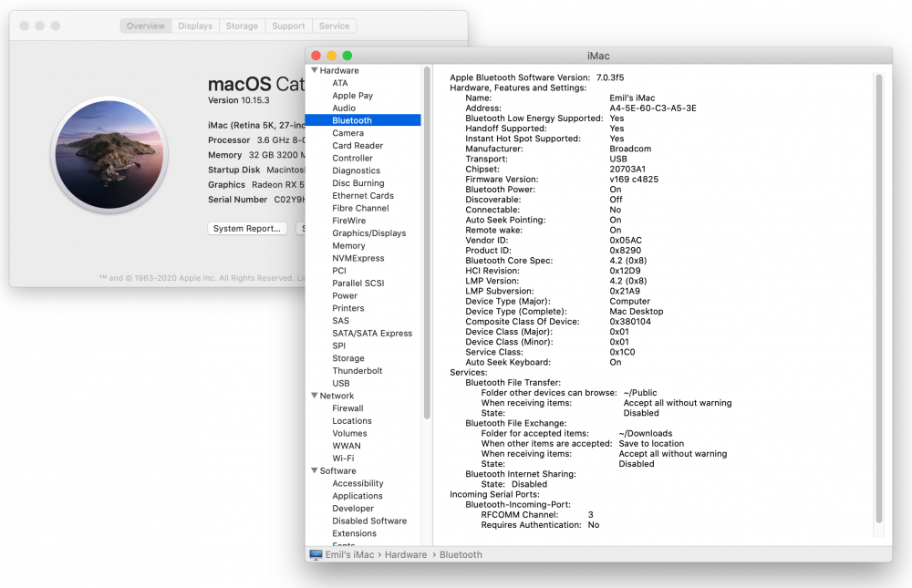This screenshot has width=912, height=588.
Task: Select SPI in the sidebar
Action: click(x=339, y=346)
